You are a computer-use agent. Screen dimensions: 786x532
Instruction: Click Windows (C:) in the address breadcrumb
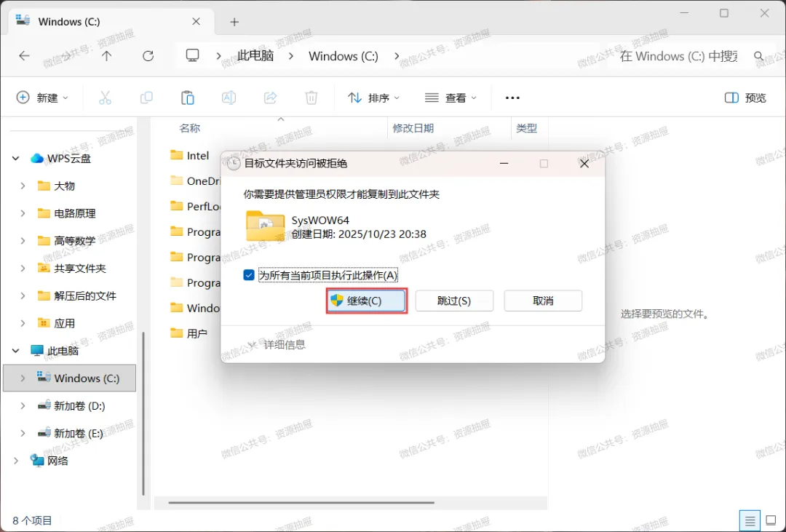pos(344,55)
